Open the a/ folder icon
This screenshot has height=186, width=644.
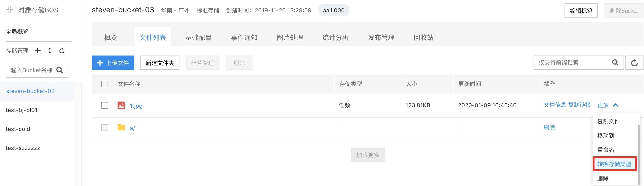(x=121, y=127)
